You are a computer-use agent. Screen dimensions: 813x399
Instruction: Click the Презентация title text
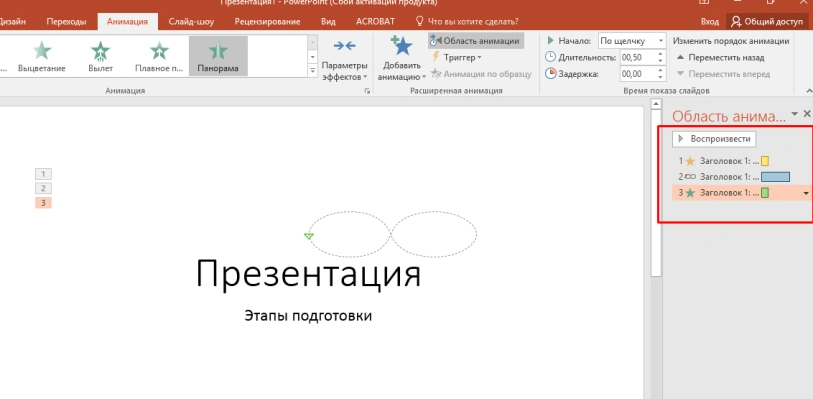(309, 273)
